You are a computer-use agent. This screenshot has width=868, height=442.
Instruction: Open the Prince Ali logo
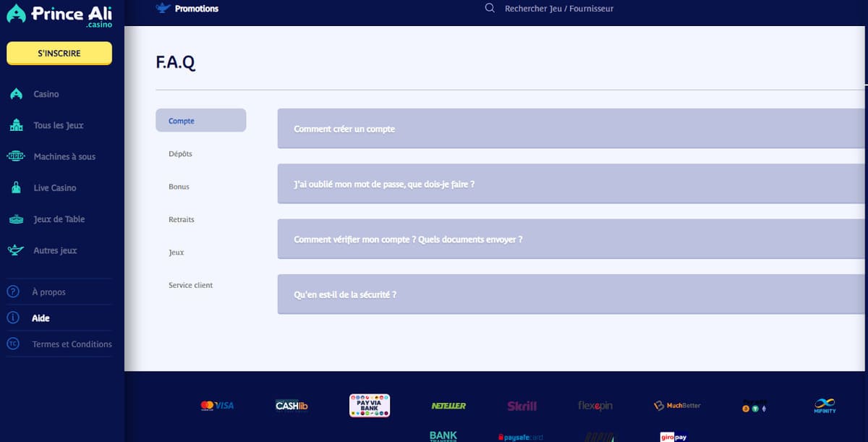(59, 15)
